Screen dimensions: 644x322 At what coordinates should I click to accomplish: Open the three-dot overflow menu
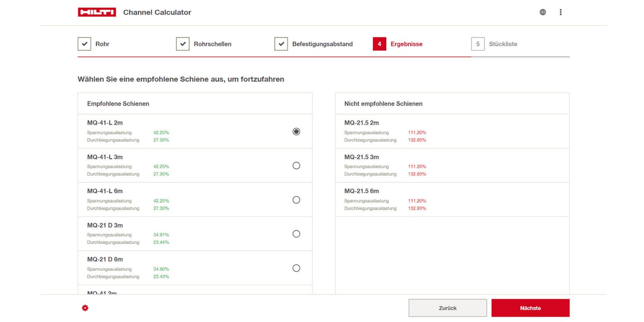560,12
